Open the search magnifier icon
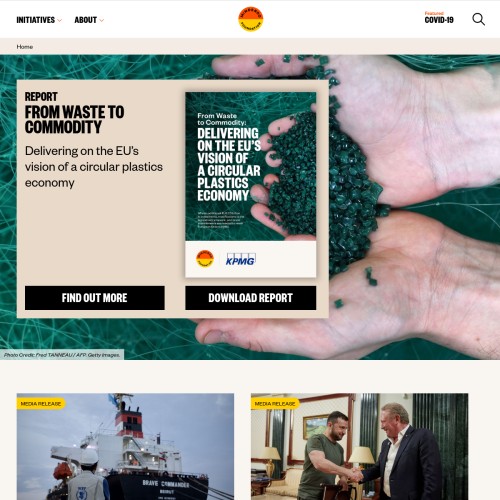 (478, 19)
